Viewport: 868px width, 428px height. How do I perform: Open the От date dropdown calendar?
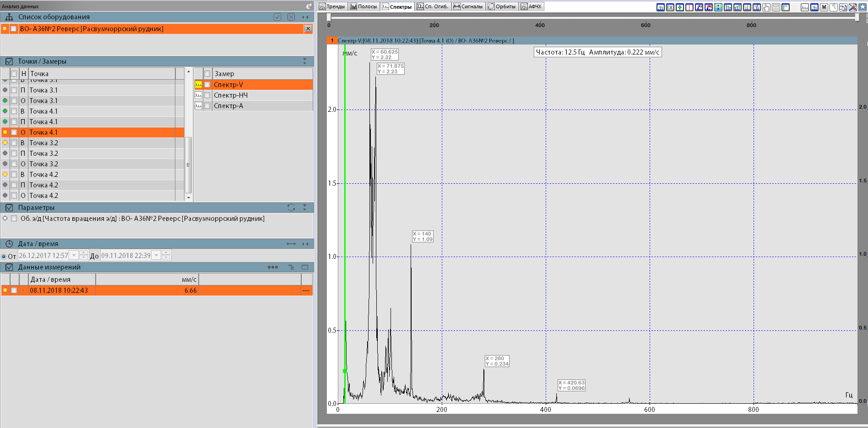pyautogui.click(x=74, y=256)
